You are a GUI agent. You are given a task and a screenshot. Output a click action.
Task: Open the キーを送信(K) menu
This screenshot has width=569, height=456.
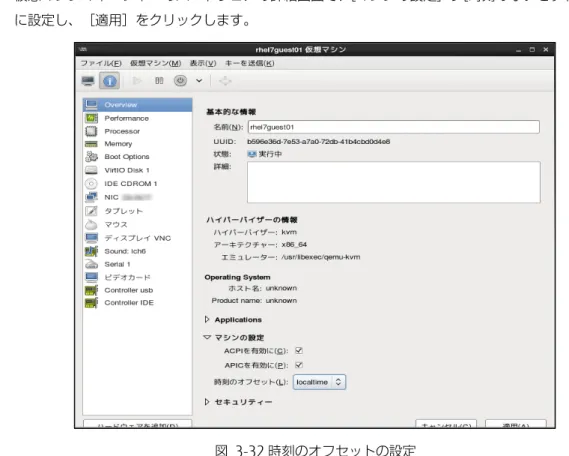pyautogui.click(x=250, y=63)
